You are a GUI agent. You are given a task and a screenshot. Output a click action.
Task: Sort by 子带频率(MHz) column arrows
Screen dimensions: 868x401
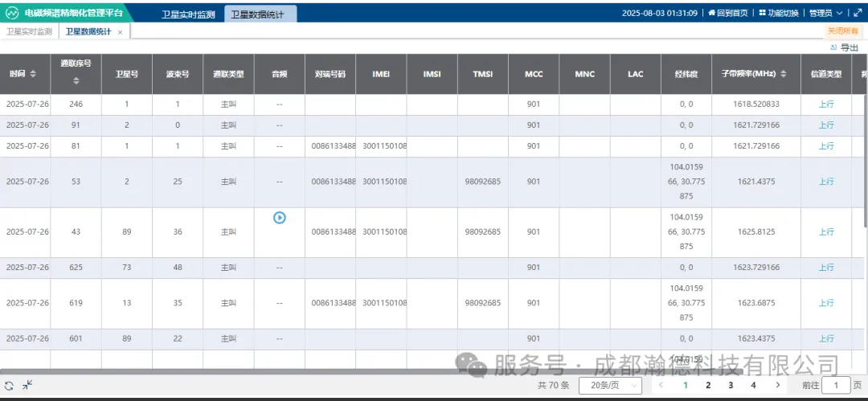[784, 74]
